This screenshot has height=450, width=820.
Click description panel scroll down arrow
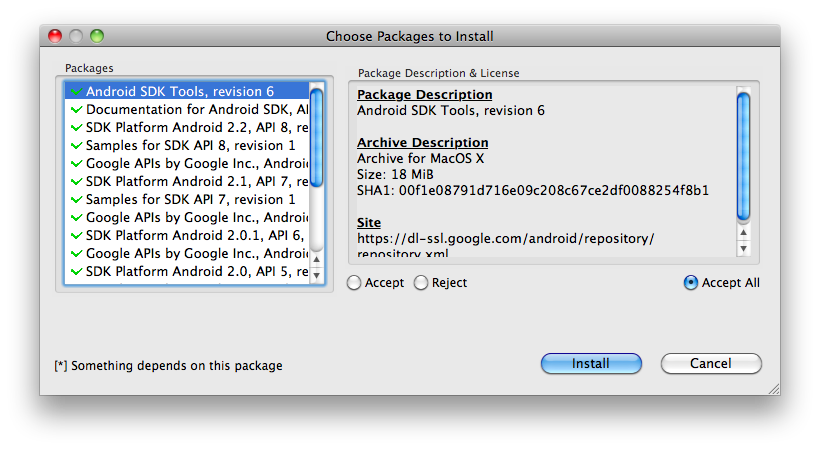coord(743,248)
